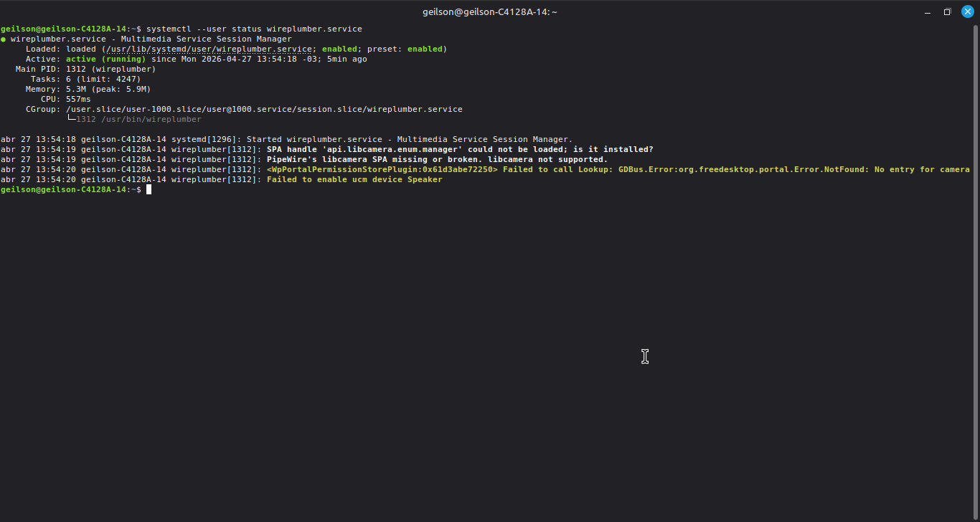Click the 'Multimedia Service Session Manager' header line
This screenshot has height=522, width=980.
click(x=151, y=39)
